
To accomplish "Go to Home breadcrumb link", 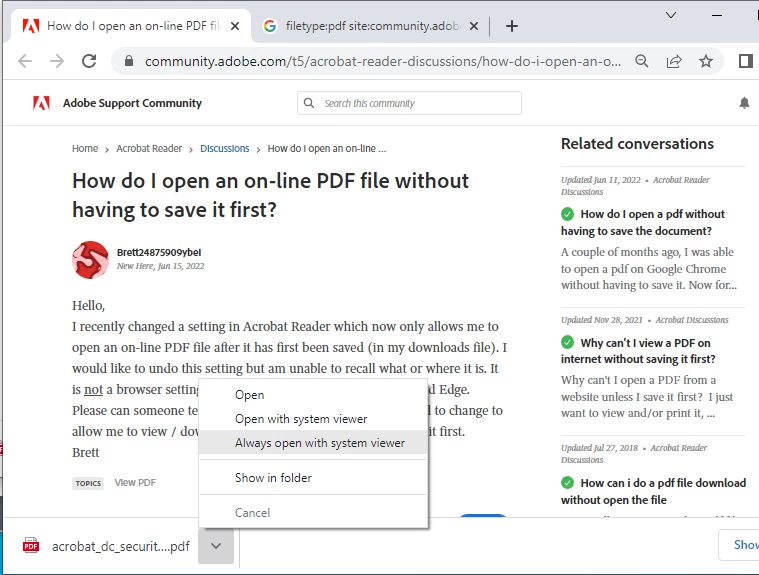I will click(x=85, y=149).
